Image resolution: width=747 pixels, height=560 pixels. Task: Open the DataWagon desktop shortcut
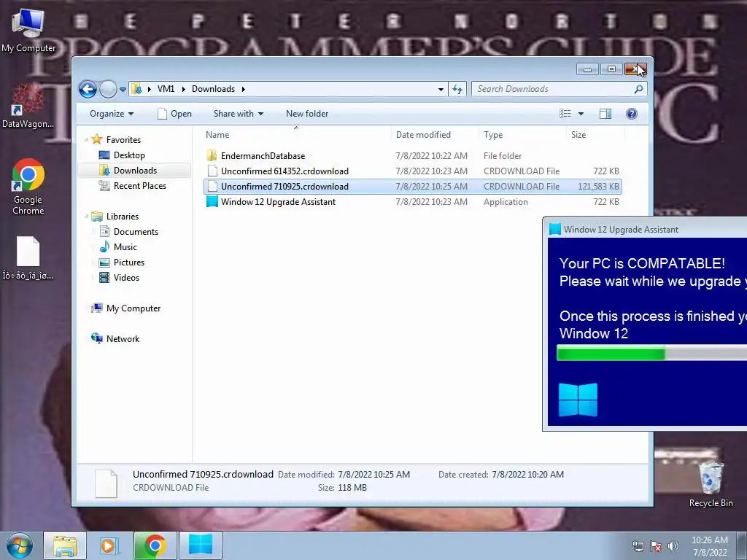pos(28,106)
